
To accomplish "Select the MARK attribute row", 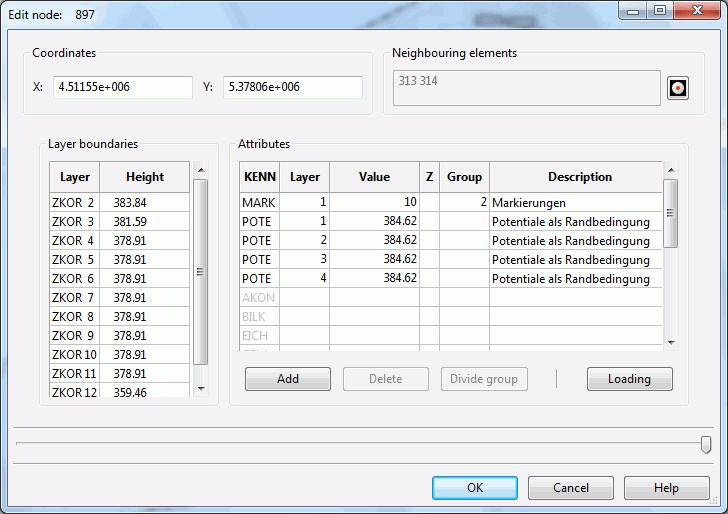I will click(259, 202).
